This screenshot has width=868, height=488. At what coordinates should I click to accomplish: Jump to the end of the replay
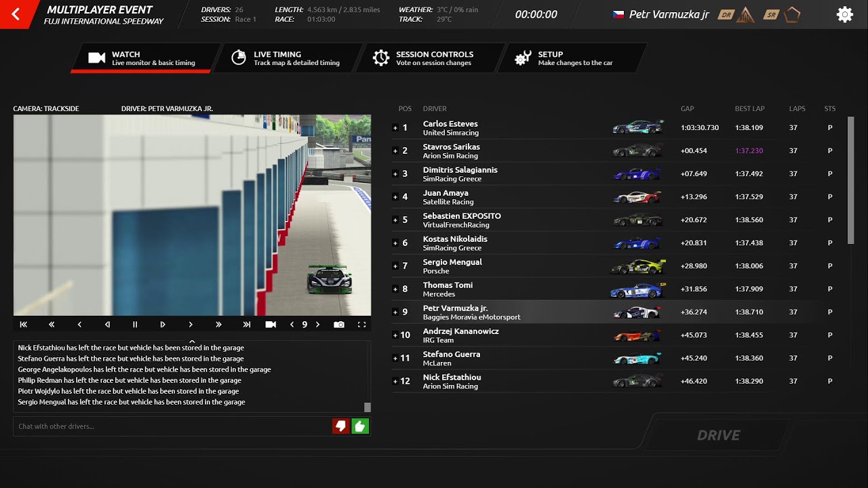[x=247, y=325]
